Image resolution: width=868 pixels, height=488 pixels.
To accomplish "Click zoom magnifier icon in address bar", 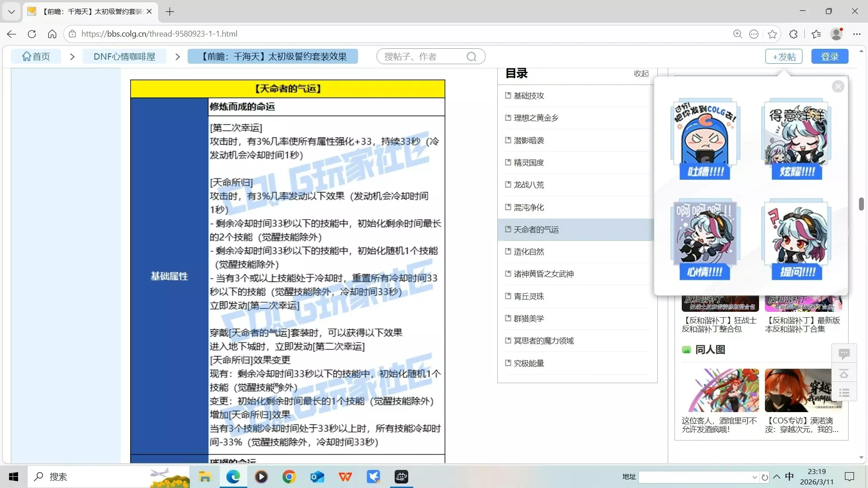I will tap(737, 34).
